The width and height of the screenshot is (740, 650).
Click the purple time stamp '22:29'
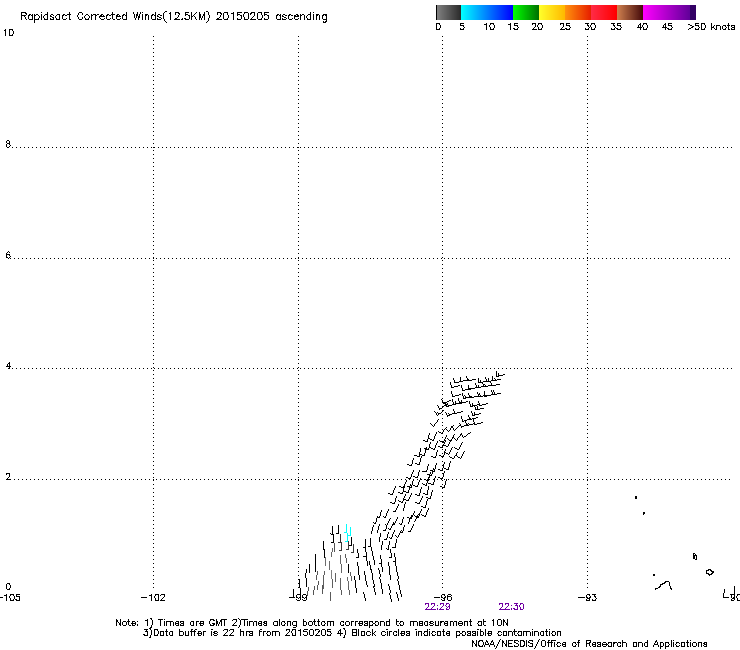tap(437, 607)
